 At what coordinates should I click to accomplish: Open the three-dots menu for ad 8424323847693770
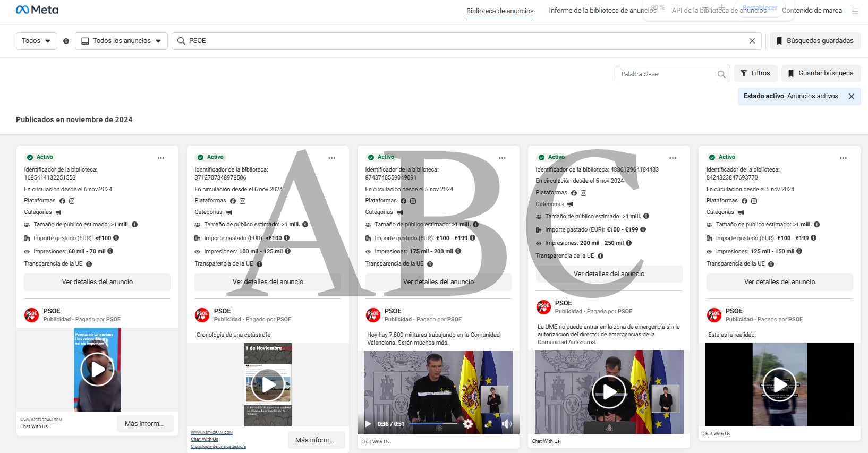[x=843, y=158]
